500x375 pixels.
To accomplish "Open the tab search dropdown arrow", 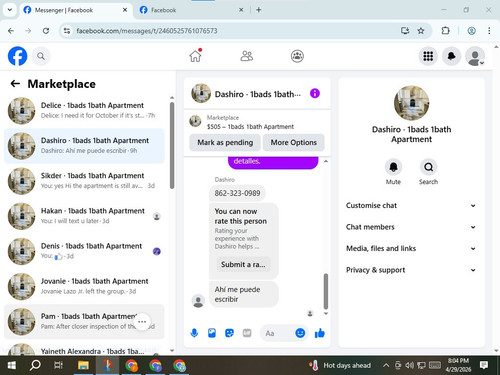I will coord(10,10).
